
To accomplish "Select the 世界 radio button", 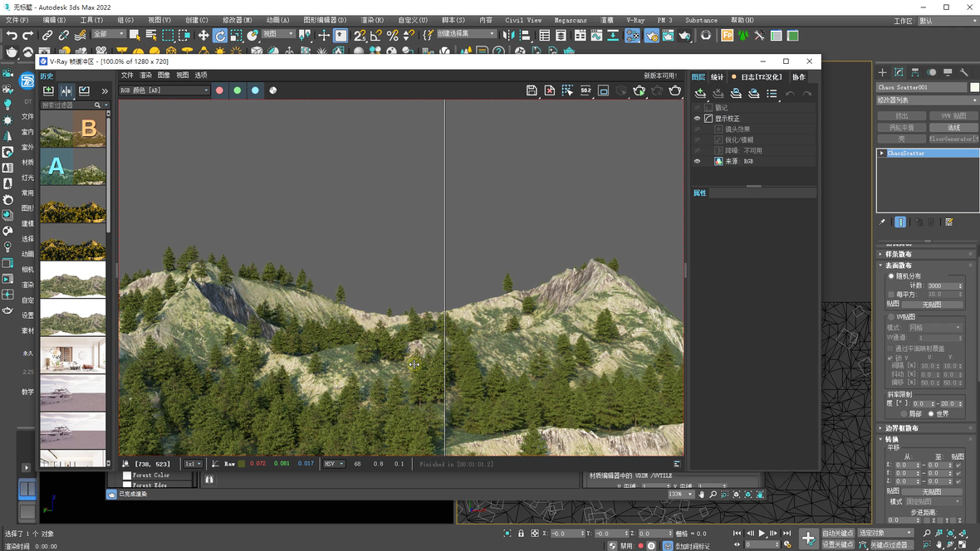I will point(931,413).
